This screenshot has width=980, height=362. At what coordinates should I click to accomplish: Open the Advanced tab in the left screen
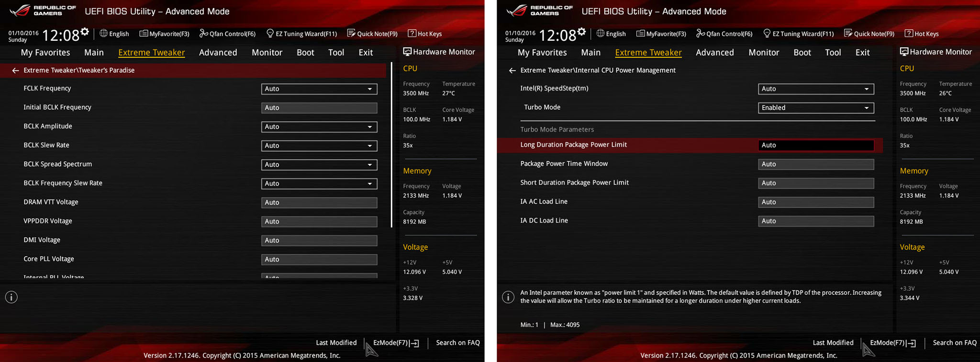click(x=218, y=52)
